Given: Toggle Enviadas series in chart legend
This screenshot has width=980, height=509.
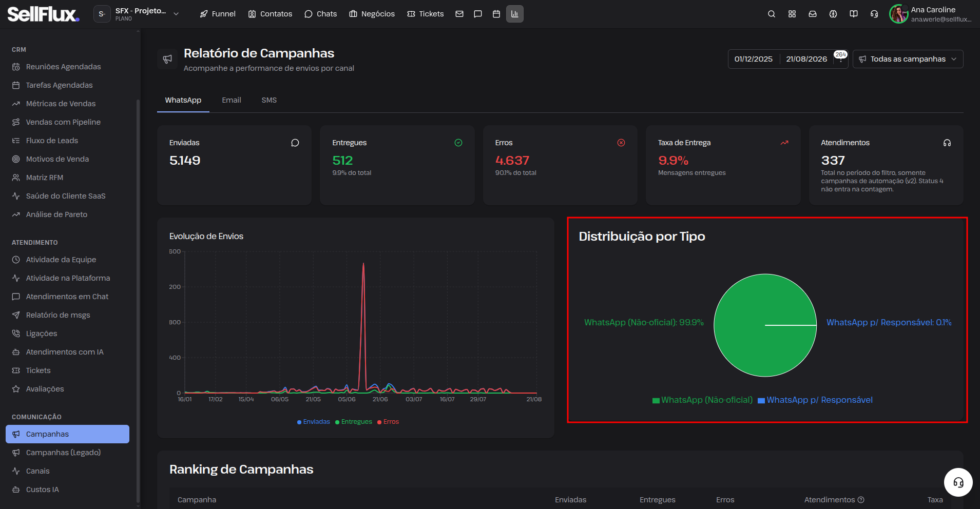Looking at the screenshot, I should pos(314,422).
